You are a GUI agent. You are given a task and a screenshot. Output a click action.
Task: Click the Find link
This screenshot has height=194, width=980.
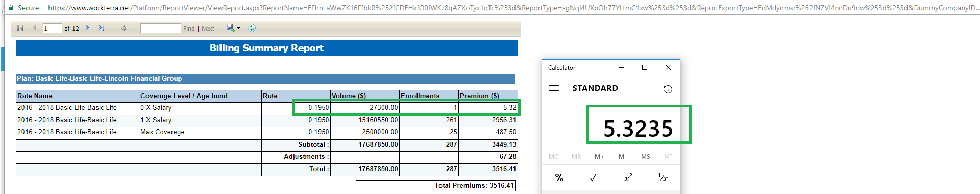coord(189,29)
